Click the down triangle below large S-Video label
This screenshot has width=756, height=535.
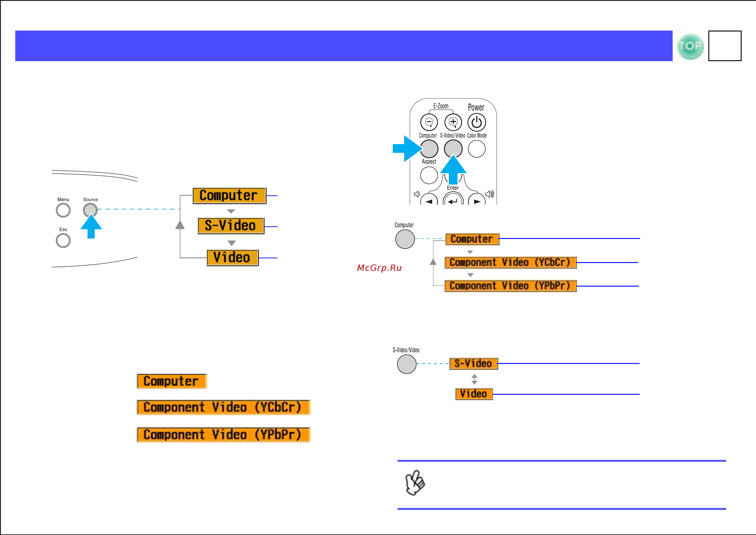[x=231, y=243]
